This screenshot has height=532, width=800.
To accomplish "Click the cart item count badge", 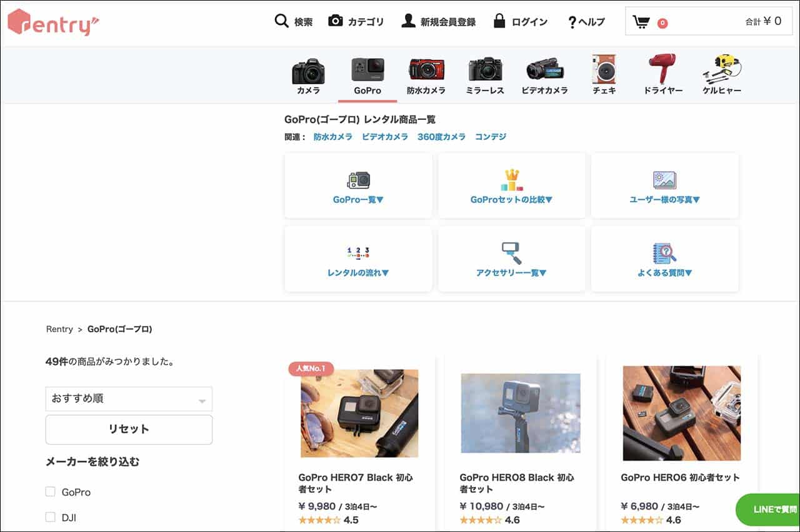I will [662, 23].
